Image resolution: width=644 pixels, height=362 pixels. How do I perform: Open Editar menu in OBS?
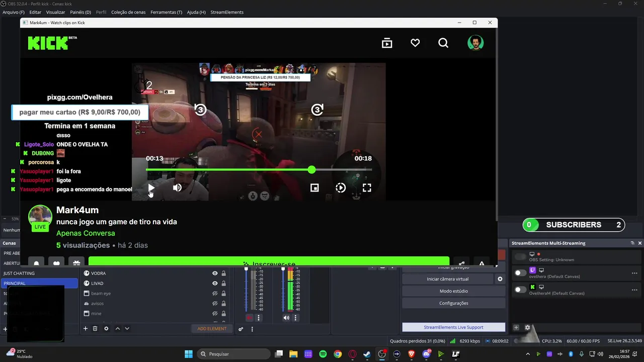coord(35,12)
